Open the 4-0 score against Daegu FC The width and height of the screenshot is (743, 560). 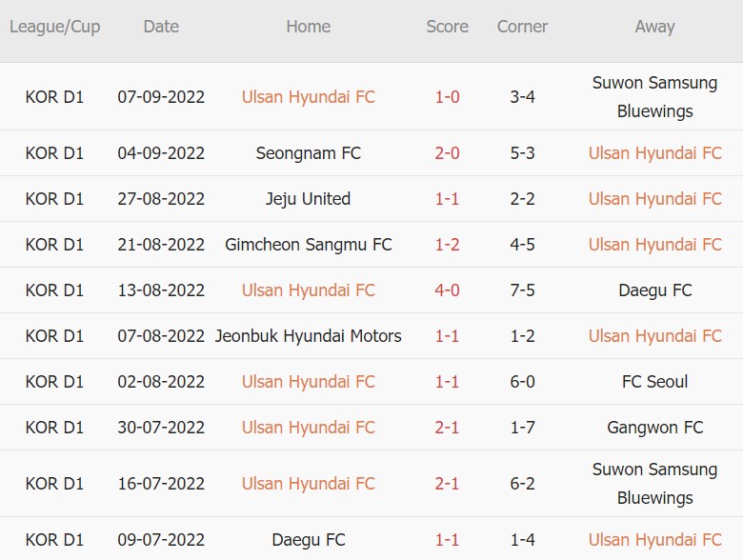[x=447, y=290]
